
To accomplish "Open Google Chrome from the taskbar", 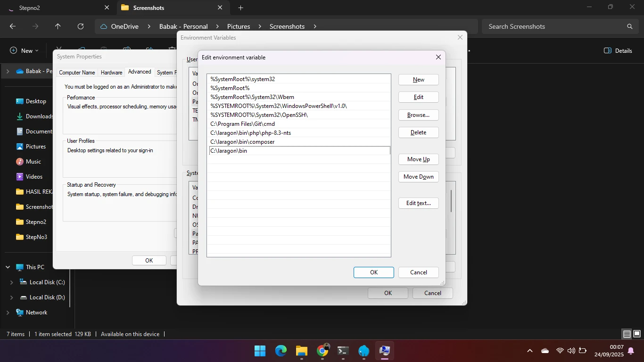I will (x=322, y=351).
